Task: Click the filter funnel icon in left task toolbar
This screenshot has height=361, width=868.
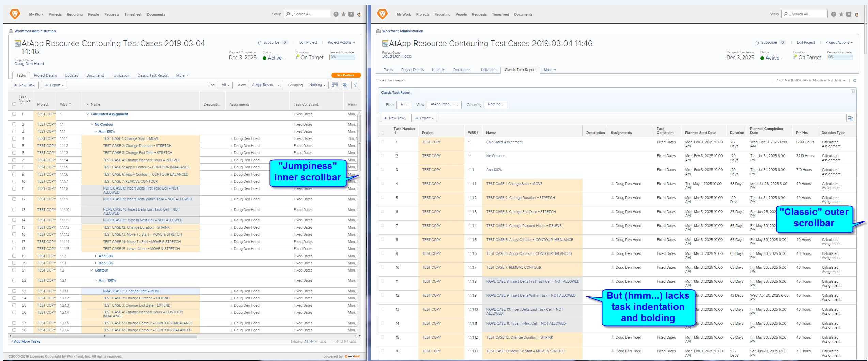Action: 355,85
